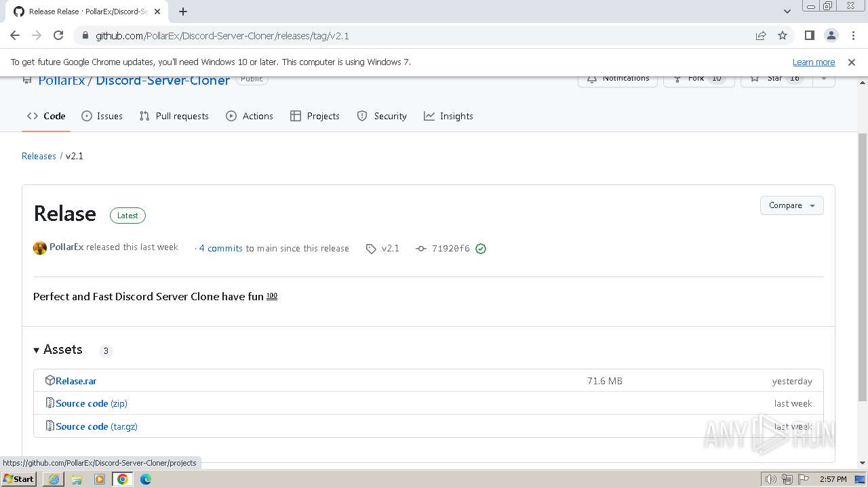This screenshot has width=868, height=488.
Task: Open Microsoft Edge from the taskbar
Action: coord(146,479)
